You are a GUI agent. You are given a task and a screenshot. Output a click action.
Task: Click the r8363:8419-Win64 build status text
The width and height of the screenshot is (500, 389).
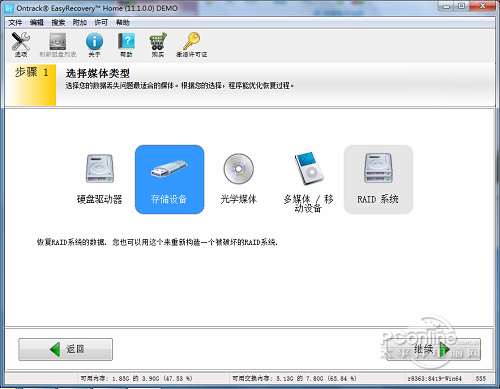[435, 378]
